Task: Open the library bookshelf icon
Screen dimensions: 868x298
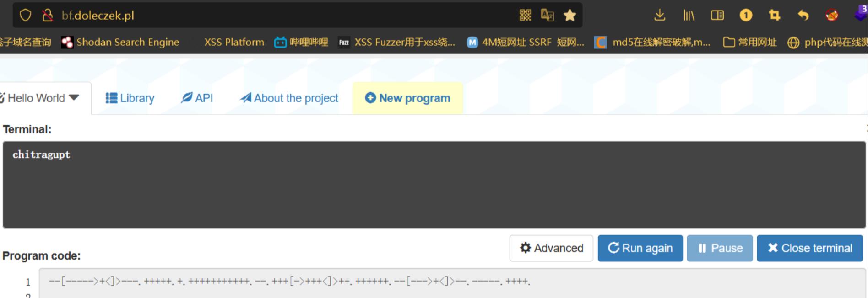Action: [x=689, y=16]
